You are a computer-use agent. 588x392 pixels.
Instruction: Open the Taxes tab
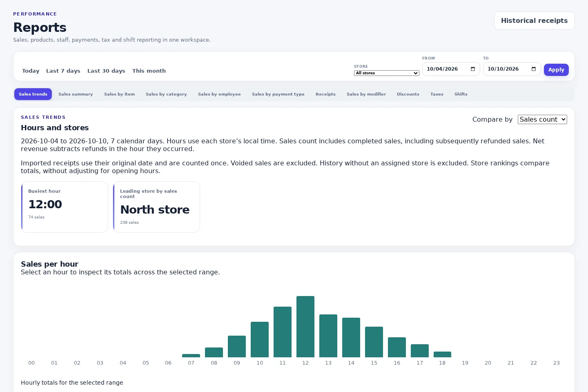point(437,94)
